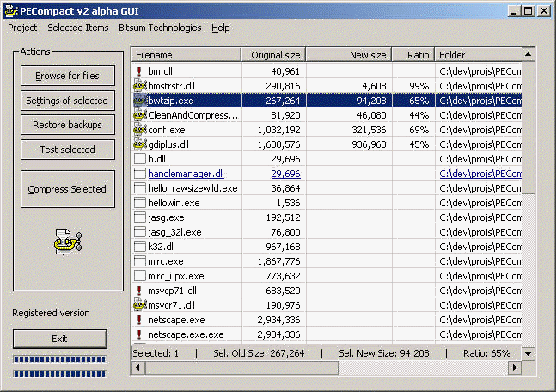The image size is (556, 392).
Task: Click the red exclamation icon beside bm.dll
Action: pyautogui.click(x=139, y=71)
